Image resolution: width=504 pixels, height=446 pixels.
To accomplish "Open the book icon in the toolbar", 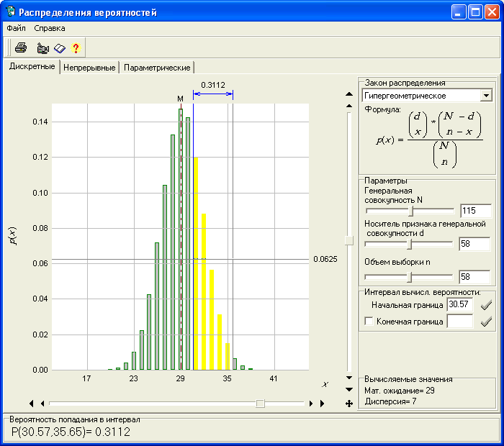I will coord(60,48).
